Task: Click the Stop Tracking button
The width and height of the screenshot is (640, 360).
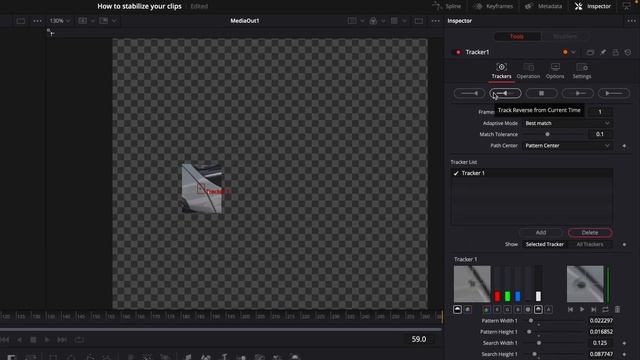Action: pos(541,93)
